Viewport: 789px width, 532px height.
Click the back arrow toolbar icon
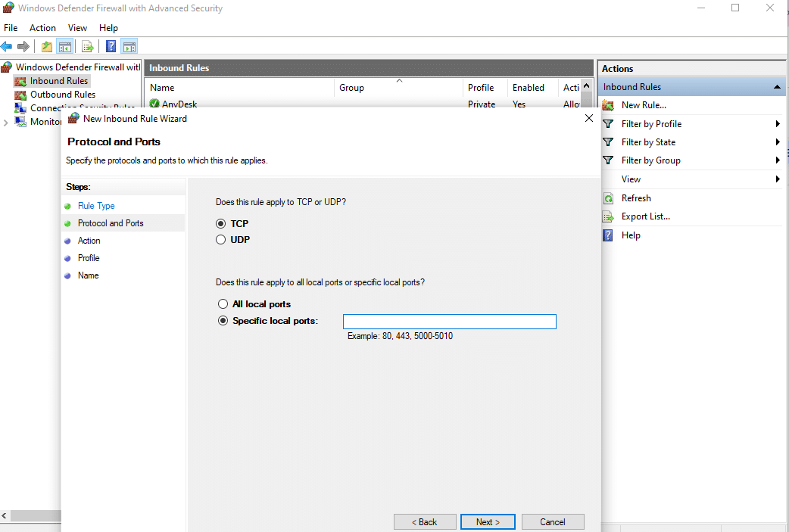point(7,46)
